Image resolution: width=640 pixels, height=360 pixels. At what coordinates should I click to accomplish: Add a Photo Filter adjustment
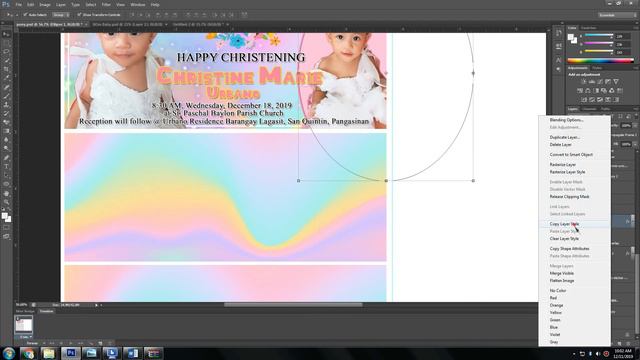[604, 91]
